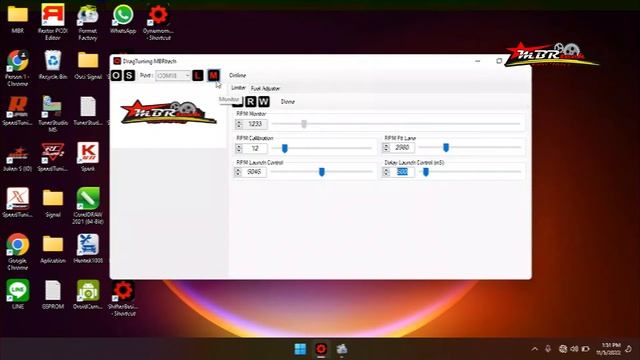The image size is (640, 360).
Task: Click the red L button next to Port
Action: pyautogui.click(x=198, y=75)
